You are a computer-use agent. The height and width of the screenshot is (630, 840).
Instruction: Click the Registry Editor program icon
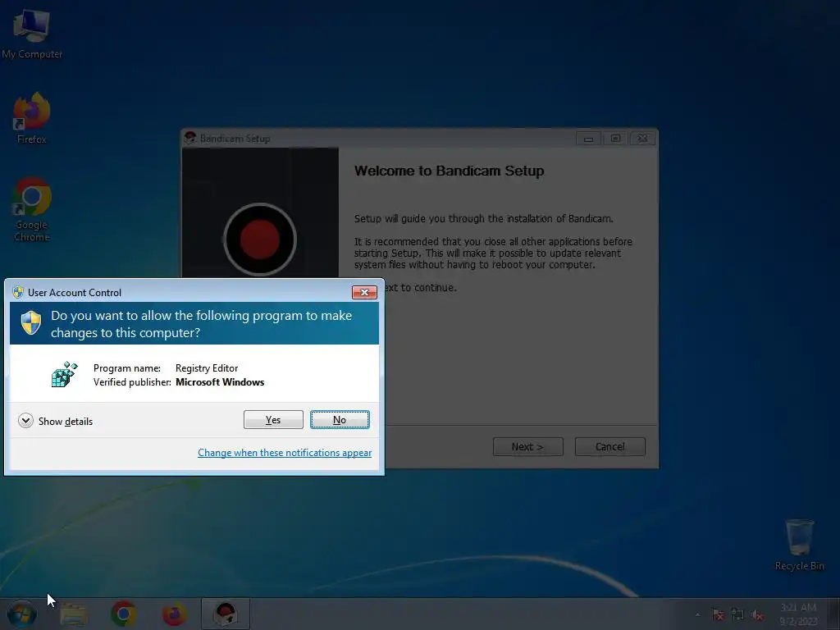(x=64, y=374)
